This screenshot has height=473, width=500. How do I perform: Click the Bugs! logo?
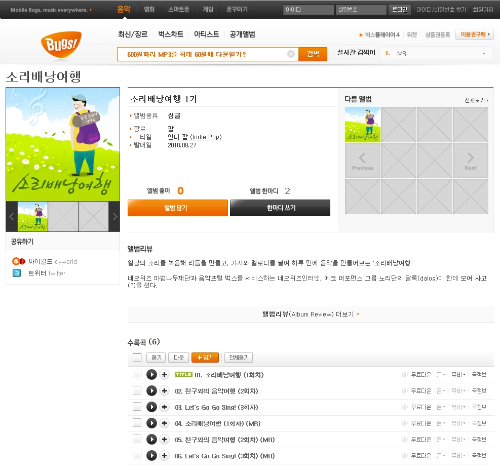[x=61, y=45]
